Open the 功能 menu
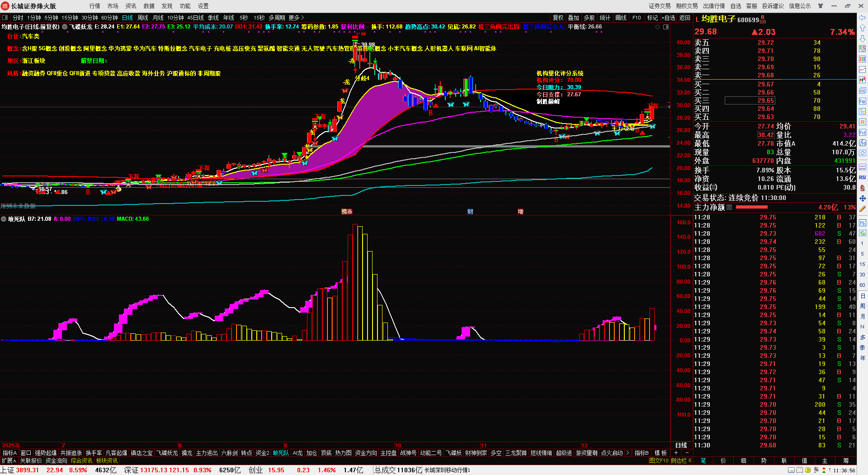 (185, 6)
